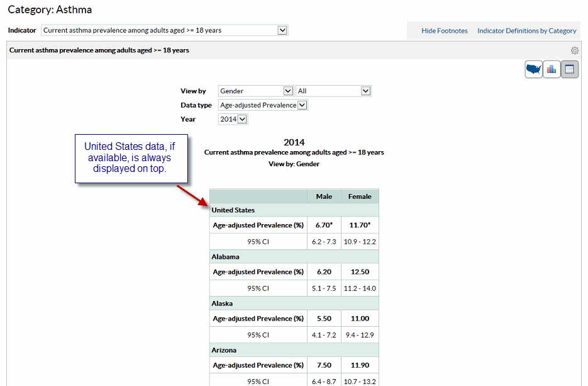Open the View by dropdown
The image size is (588, 386).
click(287, 91)
